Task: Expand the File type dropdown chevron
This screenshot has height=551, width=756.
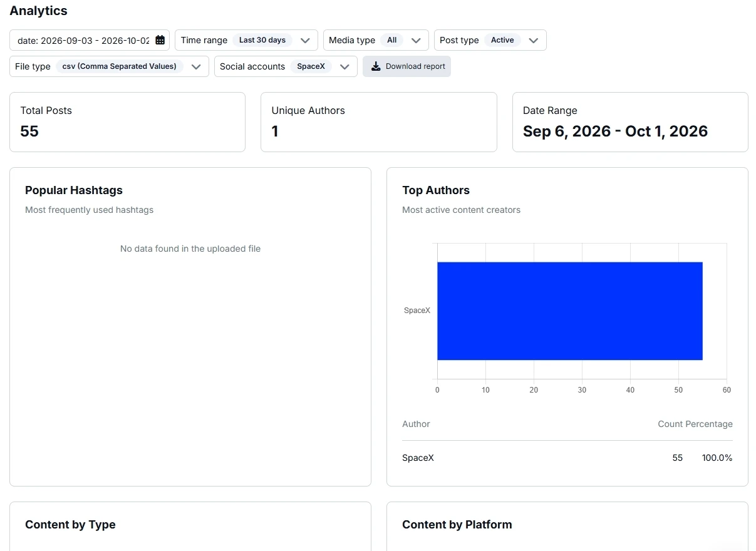Action: tap(196, 66)
